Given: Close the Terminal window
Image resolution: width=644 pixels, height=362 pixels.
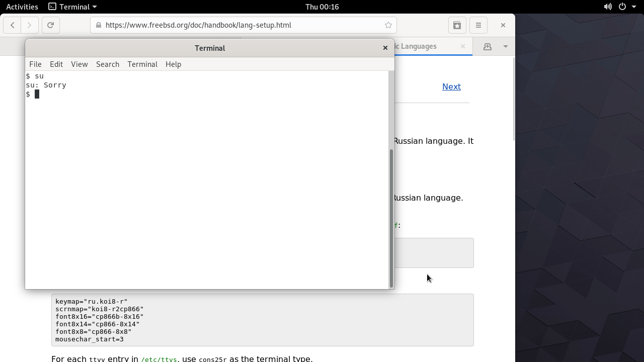Looking at the screenshot, I should tap(385, 48).
